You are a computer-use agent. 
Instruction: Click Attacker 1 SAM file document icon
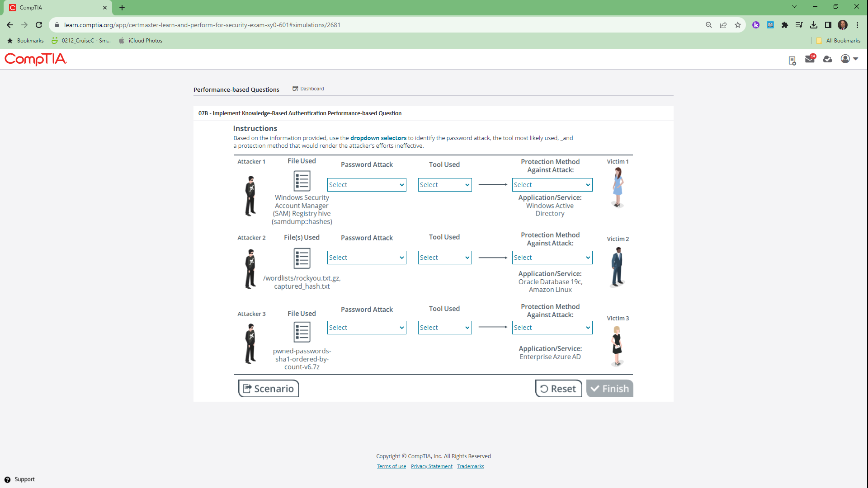point(302,181)
